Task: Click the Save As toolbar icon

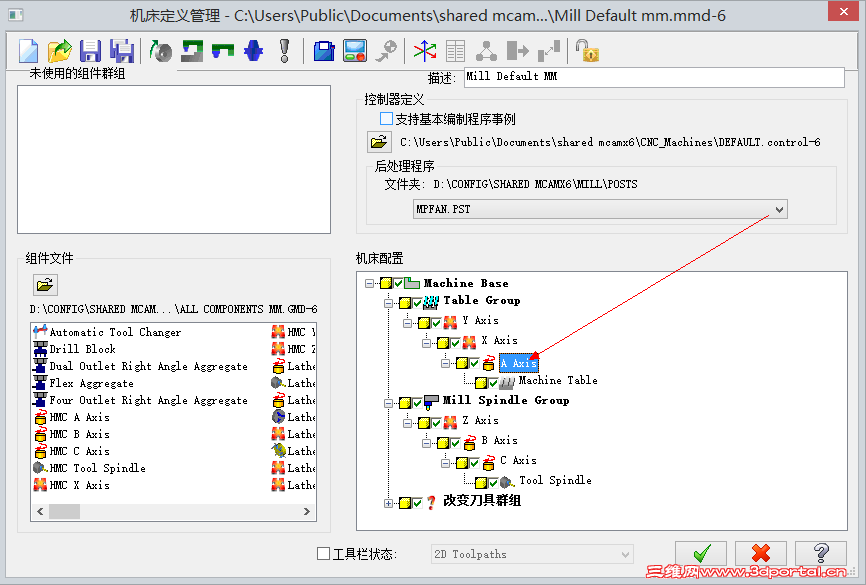Action: (122, 51)
